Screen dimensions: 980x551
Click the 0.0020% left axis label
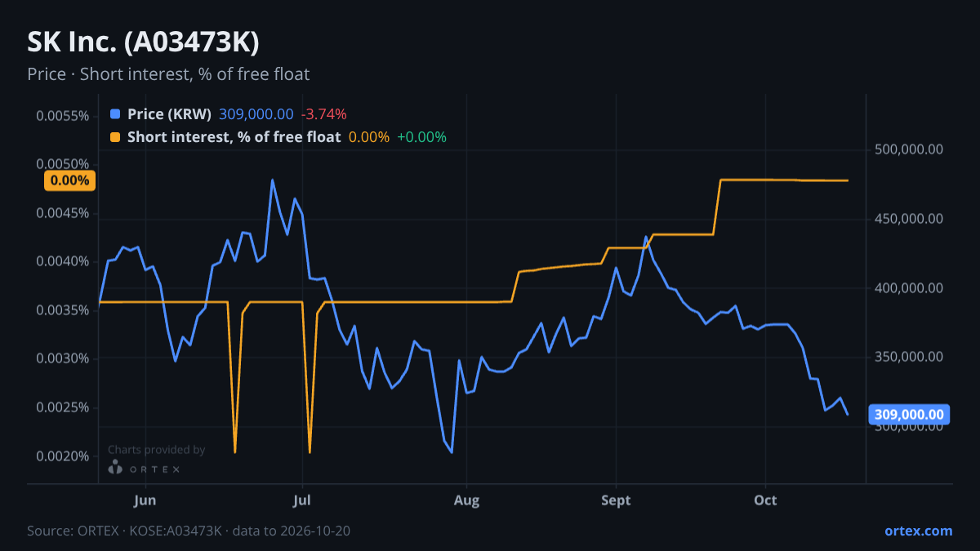[62, 455]
